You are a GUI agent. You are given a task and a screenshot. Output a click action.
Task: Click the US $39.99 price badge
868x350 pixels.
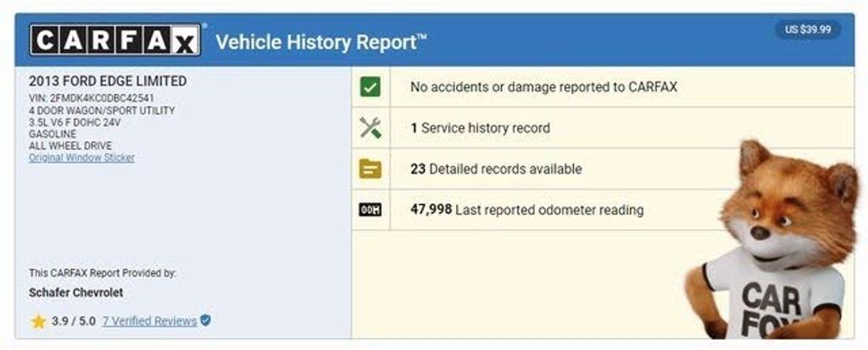[x=808, y=30]
